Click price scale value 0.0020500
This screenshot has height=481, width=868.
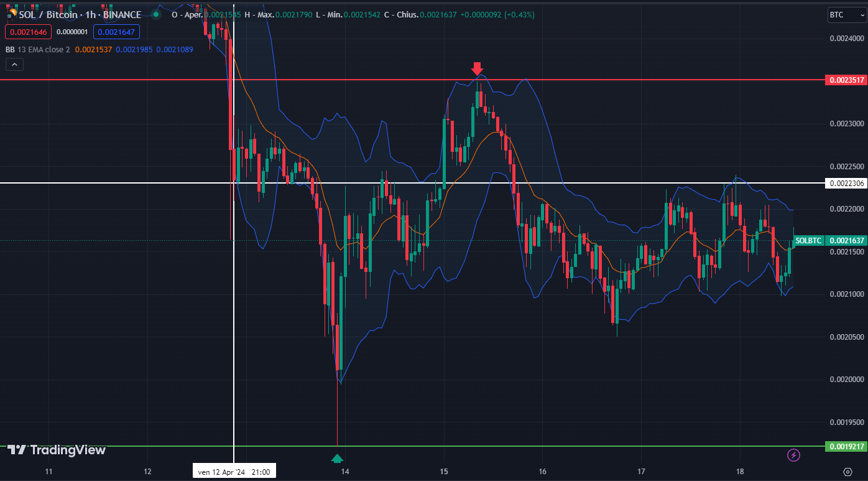(847, 337)
